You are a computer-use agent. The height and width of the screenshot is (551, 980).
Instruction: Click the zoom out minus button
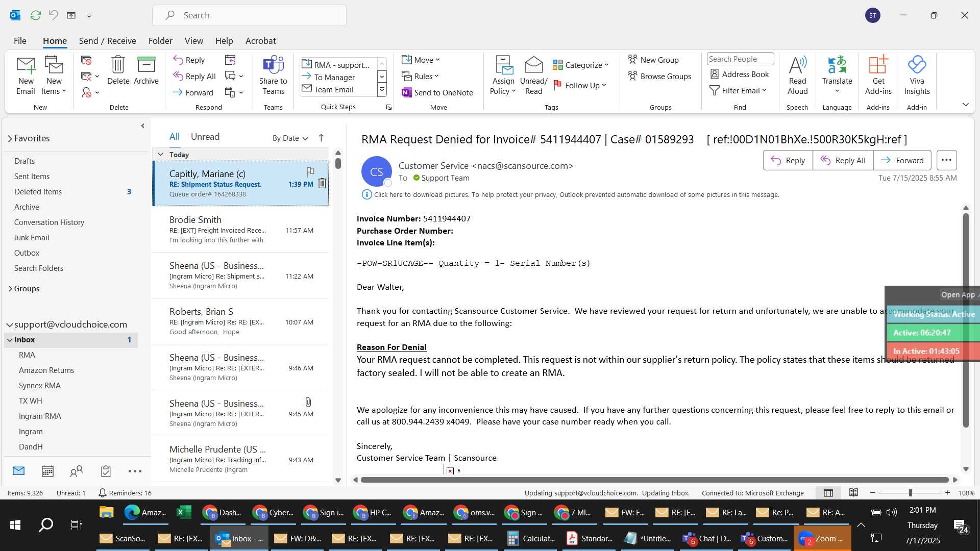tap(872, 493)
